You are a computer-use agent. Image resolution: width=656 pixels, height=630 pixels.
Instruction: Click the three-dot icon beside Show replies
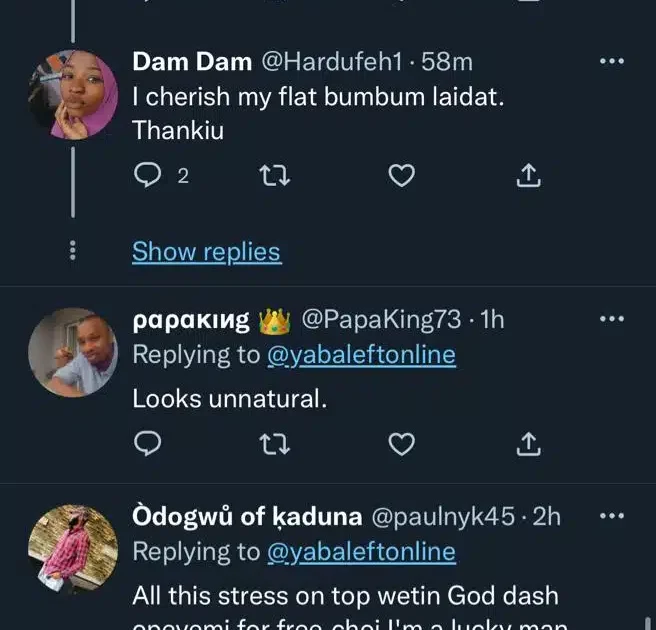click(x=72, y=252)
